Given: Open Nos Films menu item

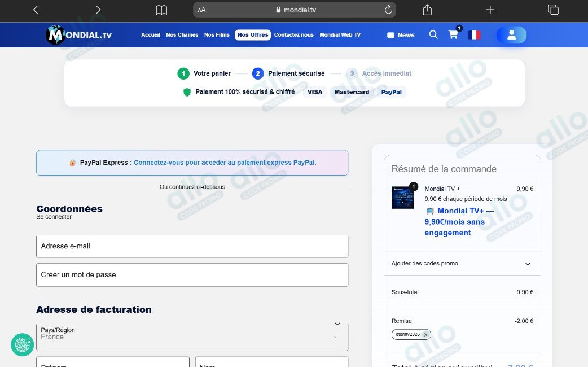Looking at the screenshot, I should coord(217,35).
